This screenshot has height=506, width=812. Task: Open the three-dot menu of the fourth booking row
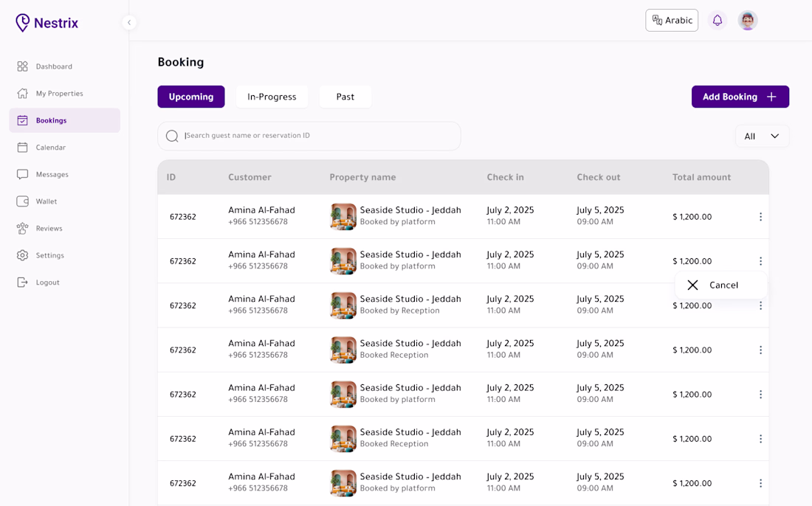760,350
